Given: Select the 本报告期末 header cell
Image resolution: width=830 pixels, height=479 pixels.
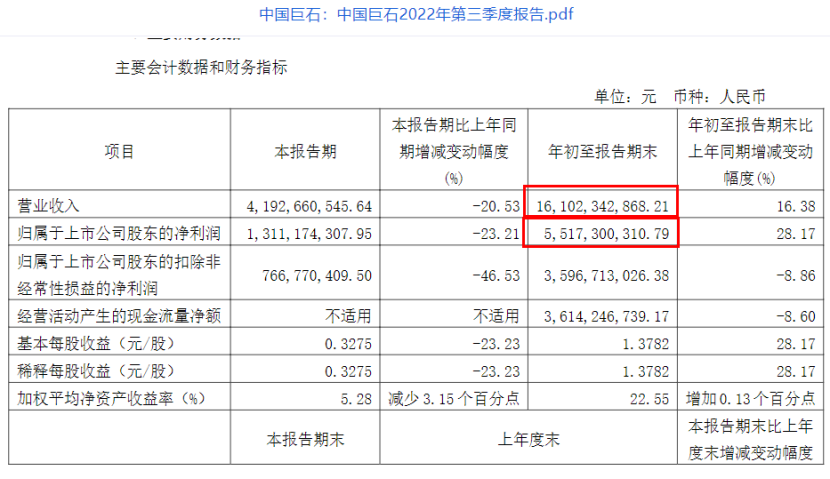Looking at the screenshot, I should click(x=305, y=439).
